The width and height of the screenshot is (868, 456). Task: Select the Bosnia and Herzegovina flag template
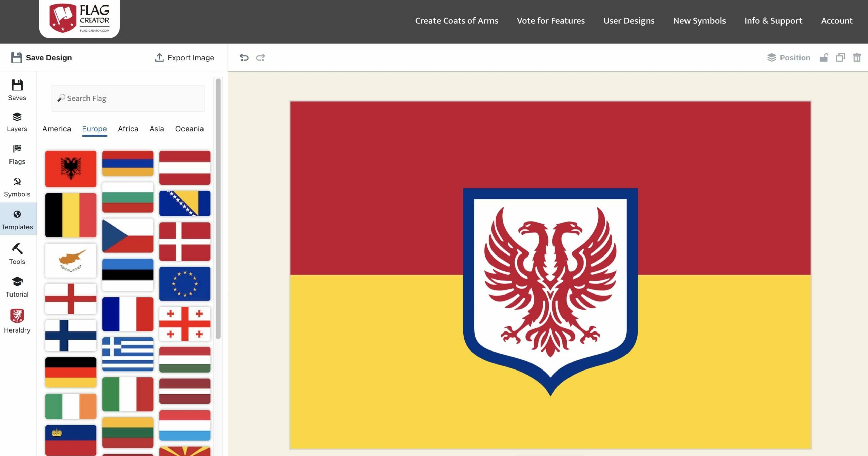coord(185,204)
